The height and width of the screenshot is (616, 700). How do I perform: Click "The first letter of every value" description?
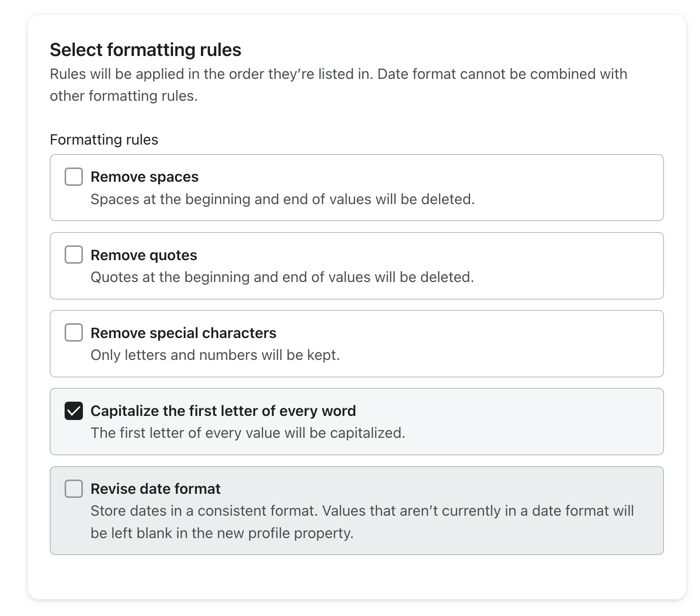point(248,433)
